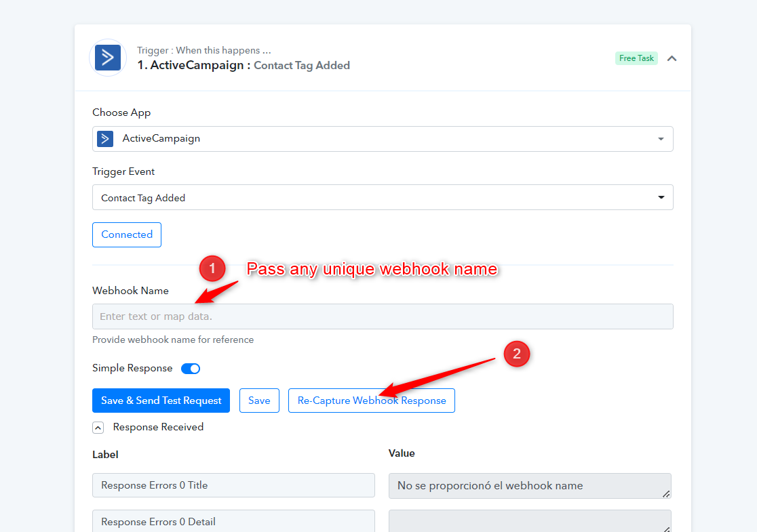Click the Response Errors 0 Title label field

(x=233, y=485)
